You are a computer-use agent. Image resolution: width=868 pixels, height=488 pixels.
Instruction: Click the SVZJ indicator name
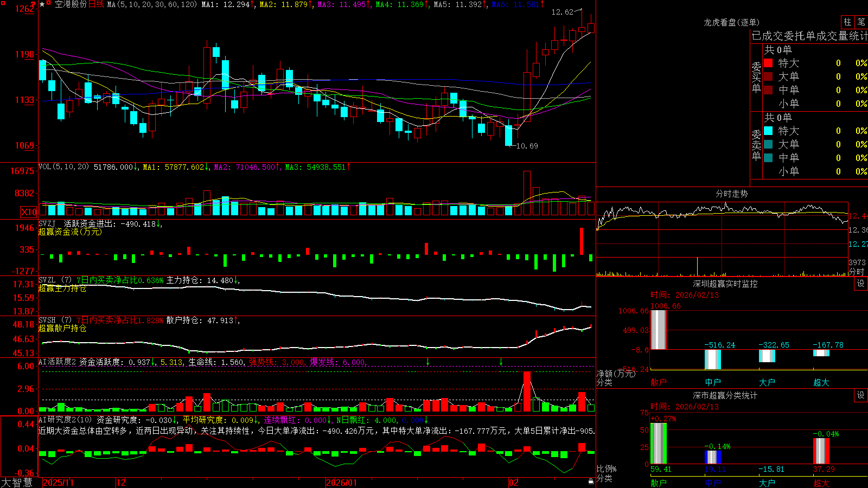(47, 223)
